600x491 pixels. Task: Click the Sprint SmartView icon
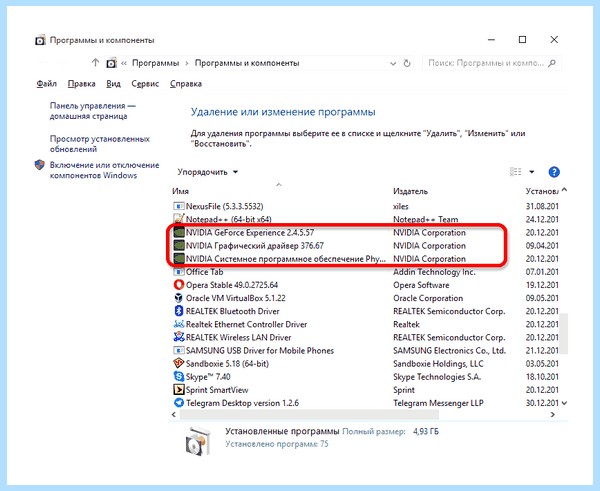click(178, 390)
